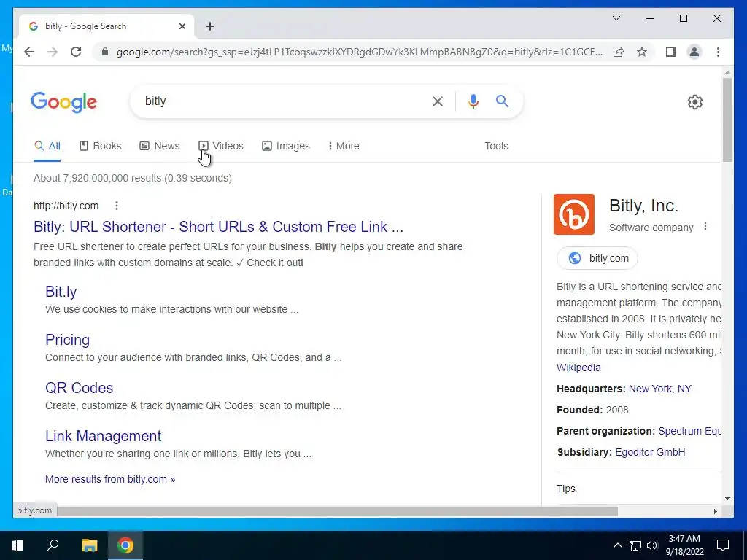The image size is (747, 560).
Task: Switch to Images results
Action: coord(286,146)
